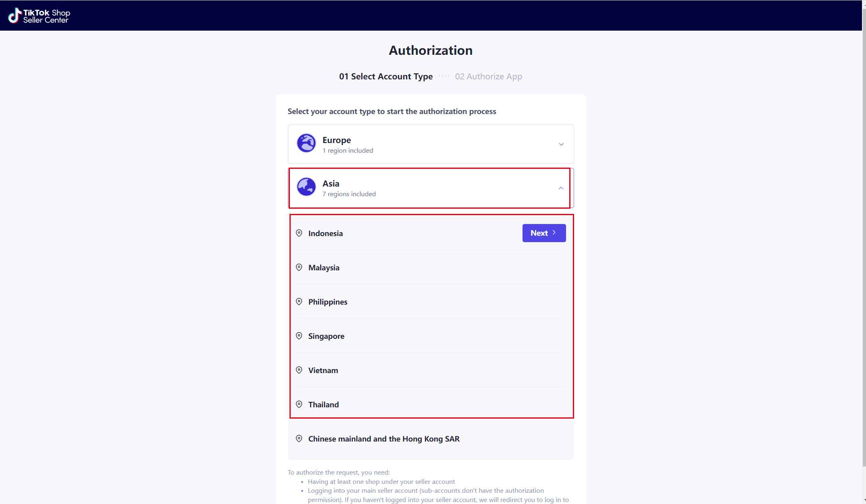Collapse the Asia 7 regions panel

point(431,188)
